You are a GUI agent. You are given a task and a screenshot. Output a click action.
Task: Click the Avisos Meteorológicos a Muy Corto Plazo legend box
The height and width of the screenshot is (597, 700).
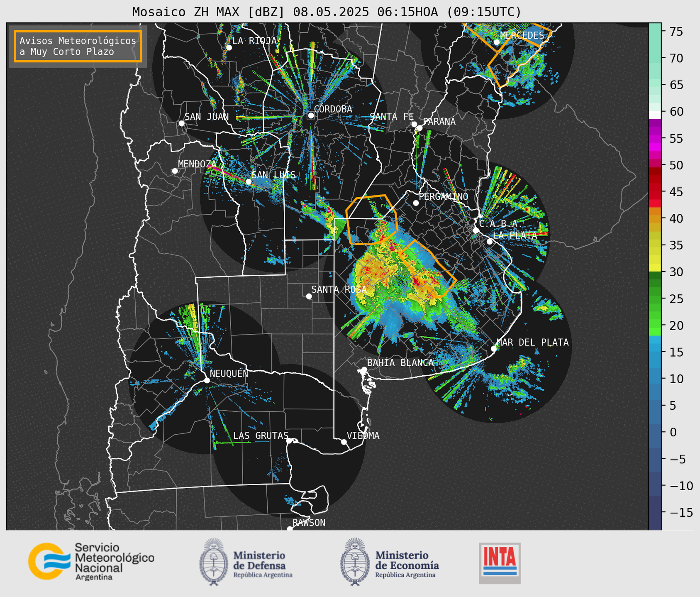(x=78, y=46)
